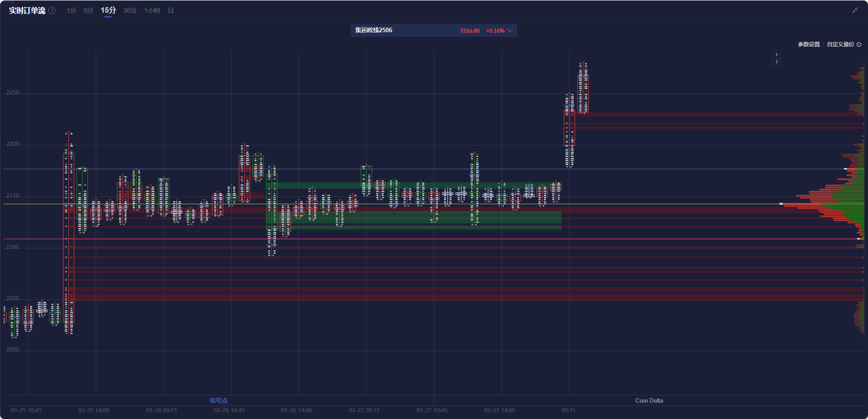868x419 pixels.
Task: Click the volume profile peak bar near 2140
Action: click(x=823, y=204)
